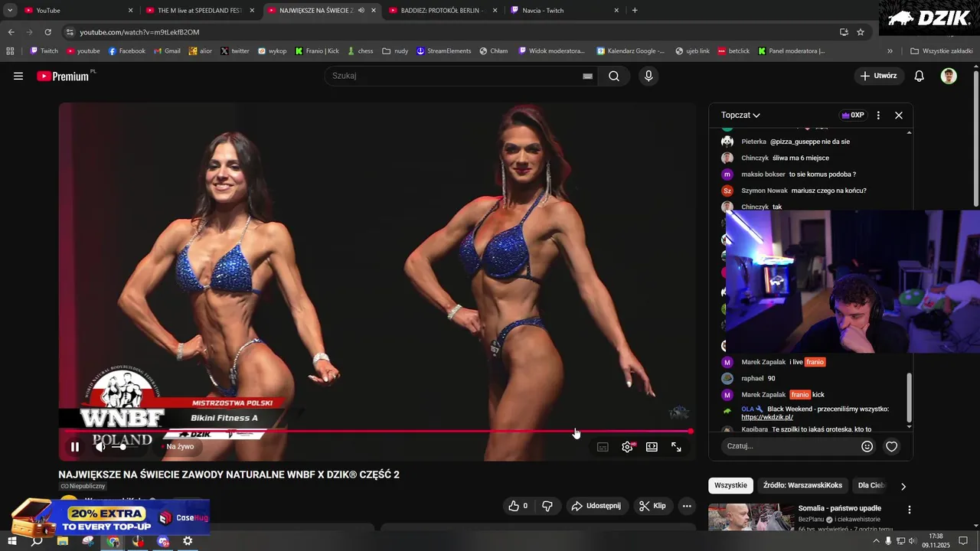
Task: Start voice search with the microphone
Action: point(648,76)
